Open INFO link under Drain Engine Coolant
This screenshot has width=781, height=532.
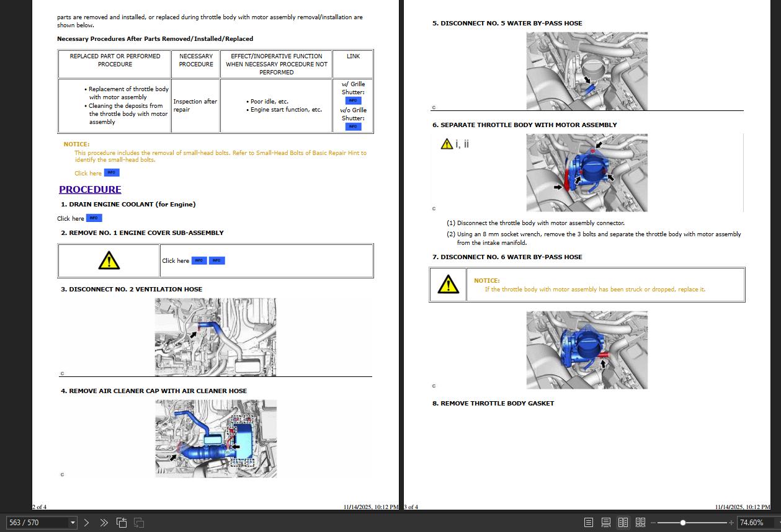tap(94, 218)
